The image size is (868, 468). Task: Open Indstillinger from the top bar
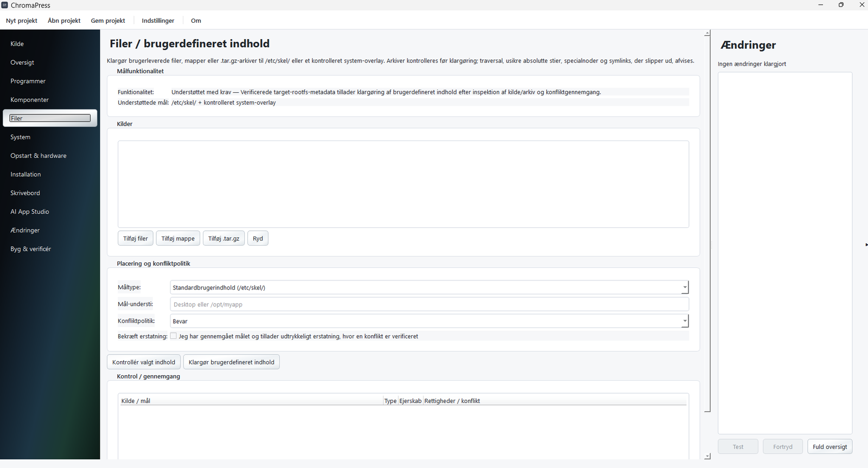[158, 21]
